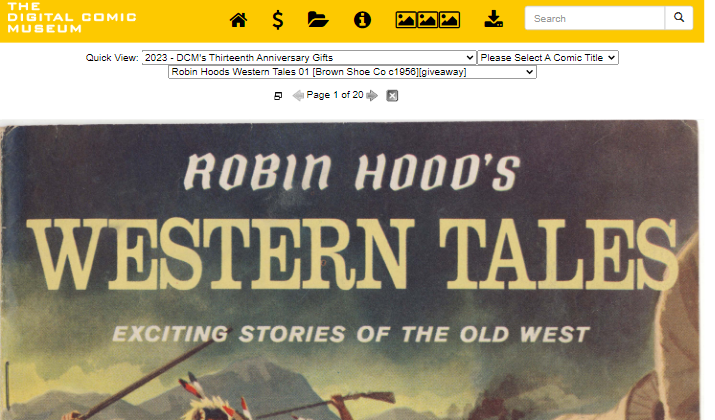Open the Robin Hoods Western Tales 01 dropdown
This screenshot has width=715, height=420.
pyautogui.click(x=352, y=72)
